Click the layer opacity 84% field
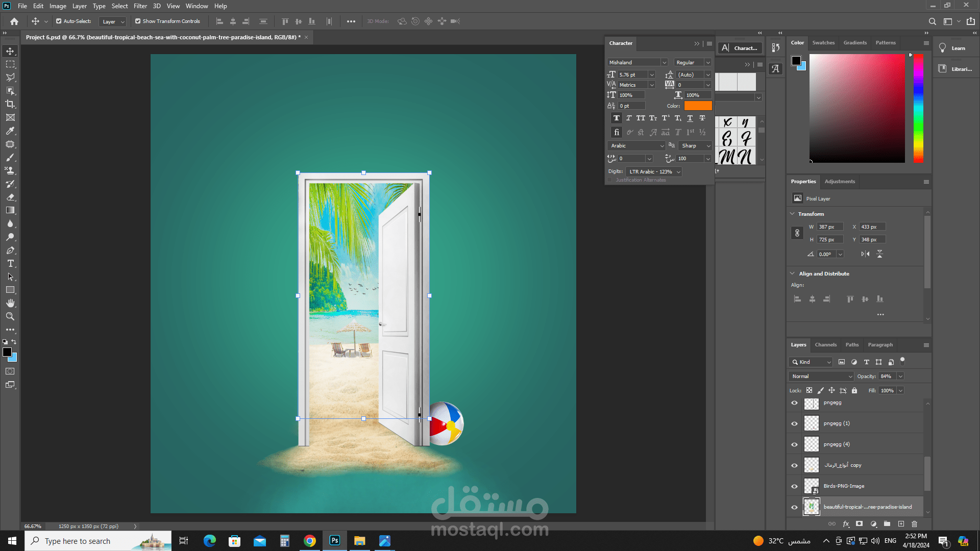This screenshot has width=980, height=551. pos(886,377)
